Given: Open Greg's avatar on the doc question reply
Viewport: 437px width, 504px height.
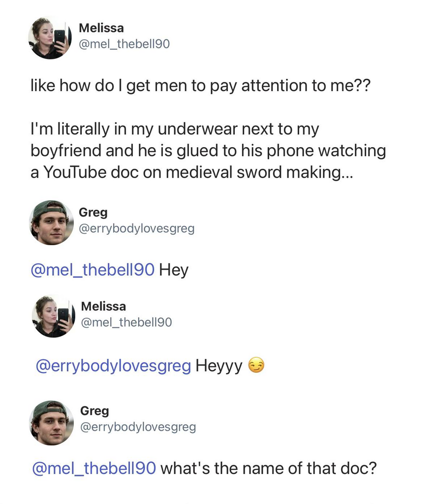Looking at the screenshot, I should click(x=52, y=422).
